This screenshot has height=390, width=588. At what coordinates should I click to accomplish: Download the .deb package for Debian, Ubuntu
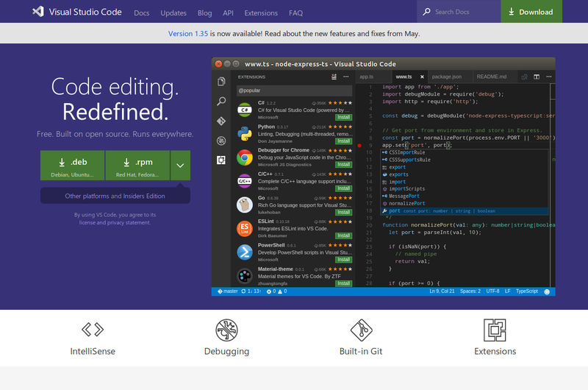tap(72, 166)
